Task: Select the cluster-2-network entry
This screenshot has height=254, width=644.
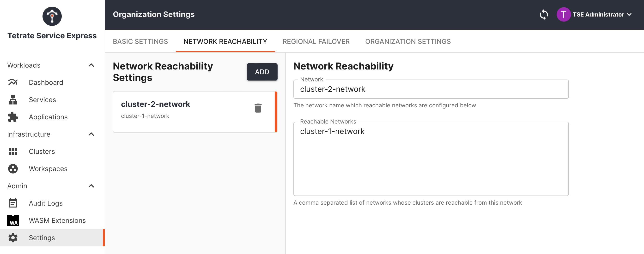Action: pos(175,110)
